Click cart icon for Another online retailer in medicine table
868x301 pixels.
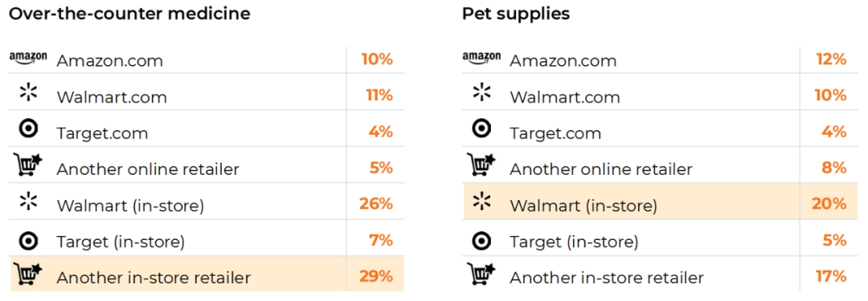[x=27, y=165]
